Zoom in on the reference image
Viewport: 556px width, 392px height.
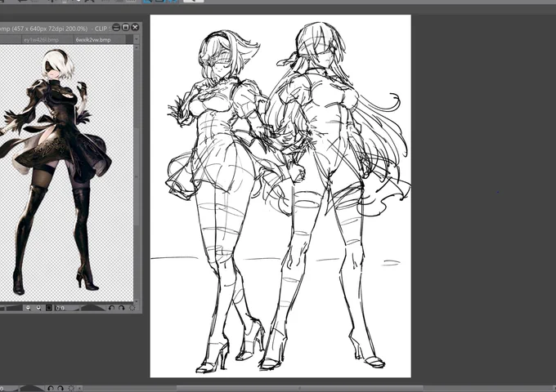tap(38, 308)
